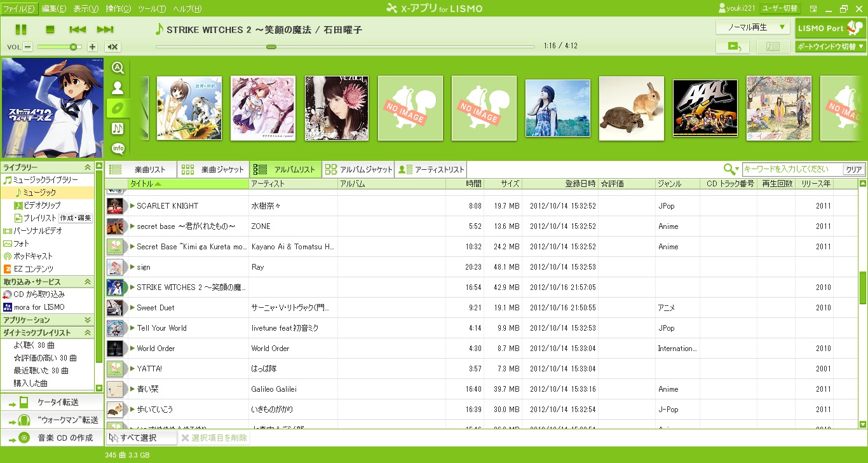Skip to the next track

coord(105,29)
